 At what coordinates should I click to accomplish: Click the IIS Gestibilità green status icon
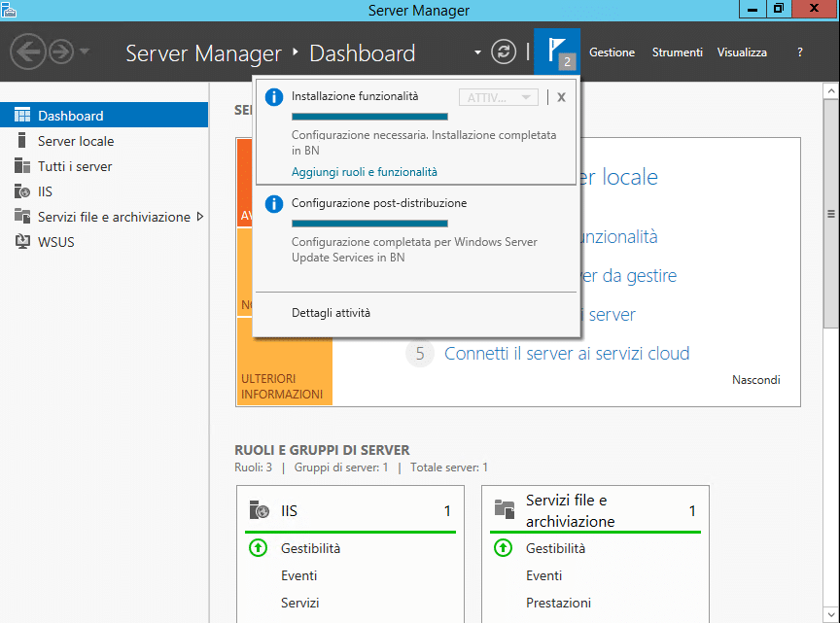(259, 548)
